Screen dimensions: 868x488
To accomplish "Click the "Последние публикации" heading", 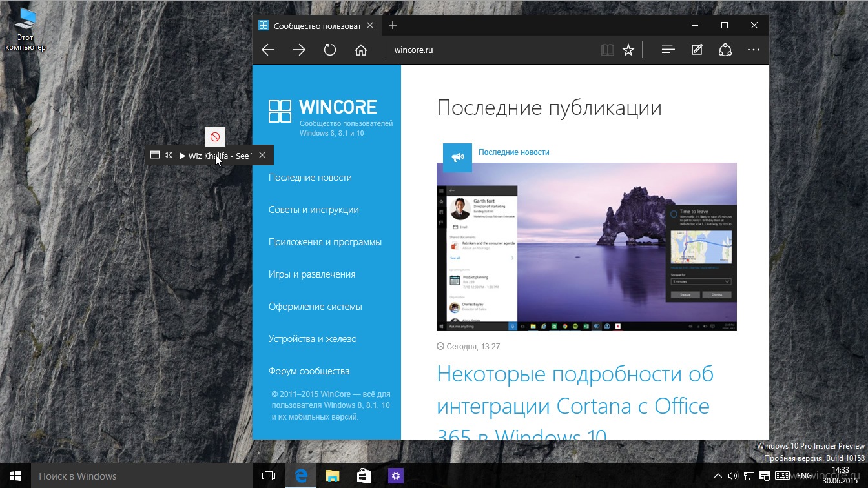I will click(x=549, y=108).
